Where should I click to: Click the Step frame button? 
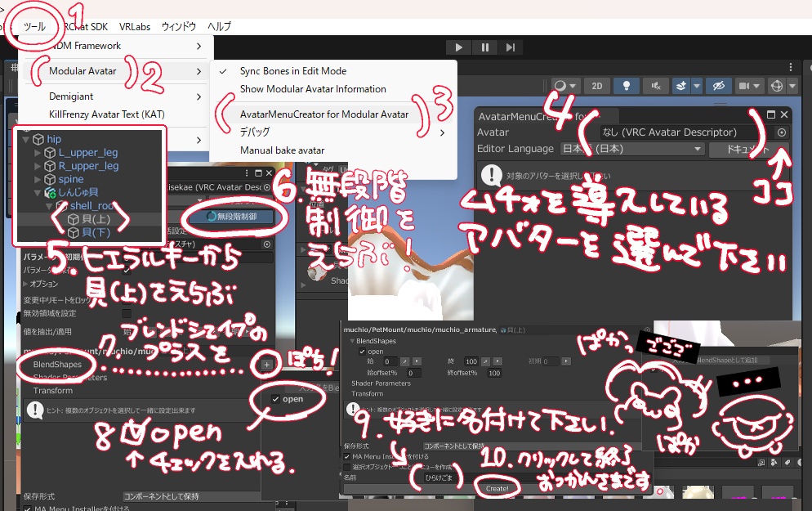(510, 47)
